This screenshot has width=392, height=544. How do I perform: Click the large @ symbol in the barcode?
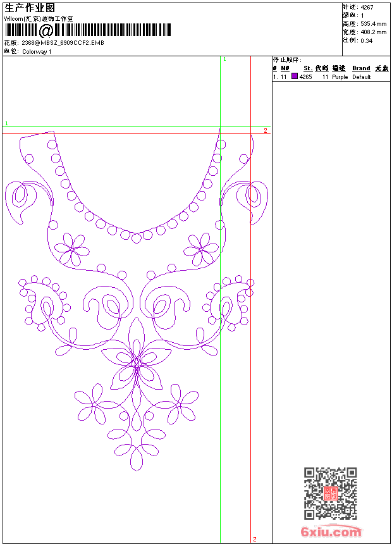click(x=46, y=31)
